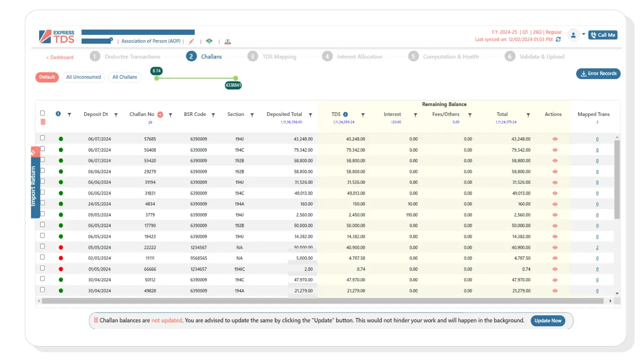
Task: Click the info icon next to TDS column
Action: pyautogui.click(x=346, y=115)
